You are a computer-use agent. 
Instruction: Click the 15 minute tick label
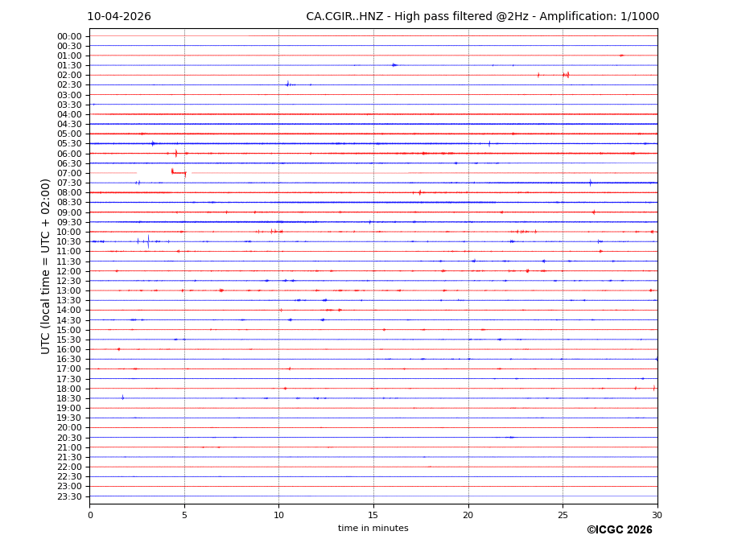(373, 515)
